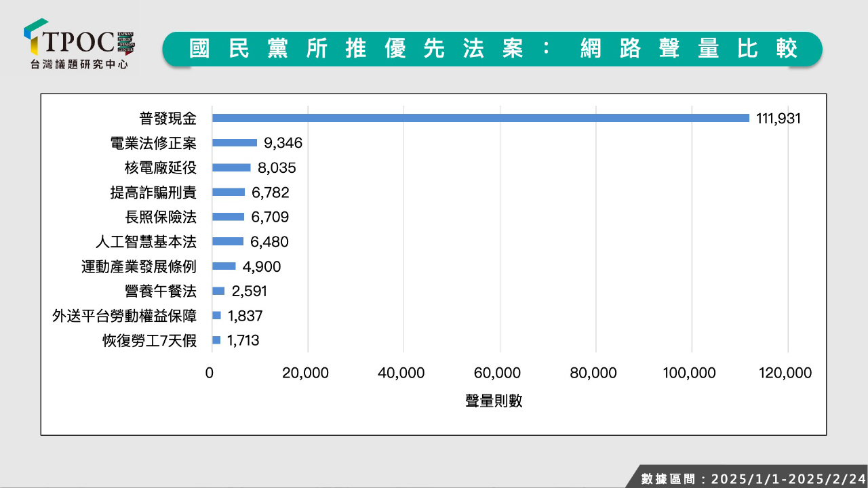Click the 運動產業發展條例 bar
868x488 pixels.
(224, 266)
